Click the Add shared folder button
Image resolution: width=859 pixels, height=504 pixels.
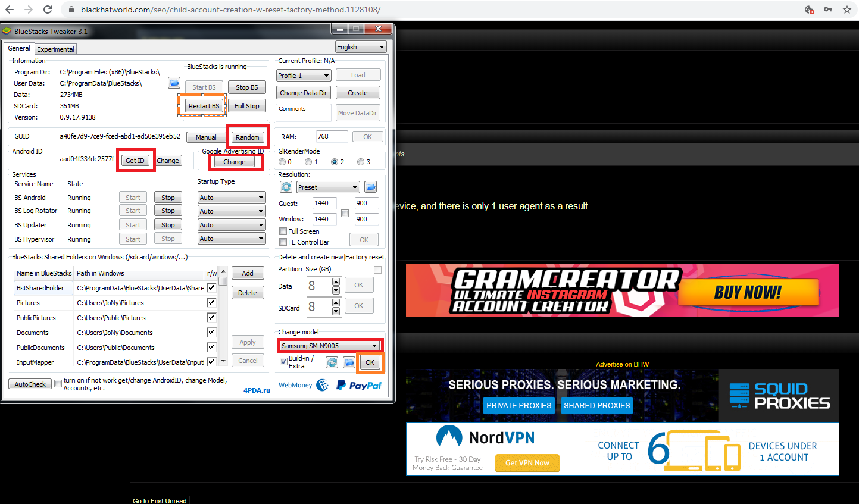(x=248, y=273)
